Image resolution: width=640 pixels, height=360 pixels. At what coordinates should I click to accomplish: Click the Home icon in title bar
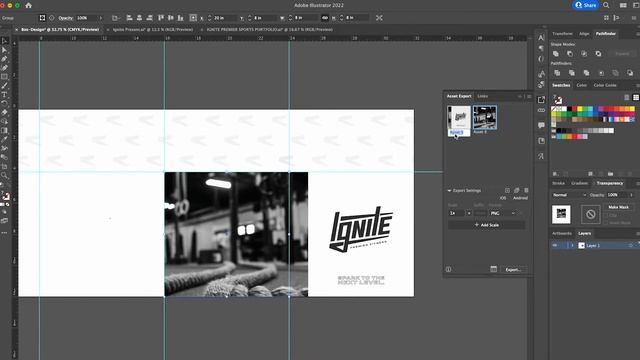point(29,5)
